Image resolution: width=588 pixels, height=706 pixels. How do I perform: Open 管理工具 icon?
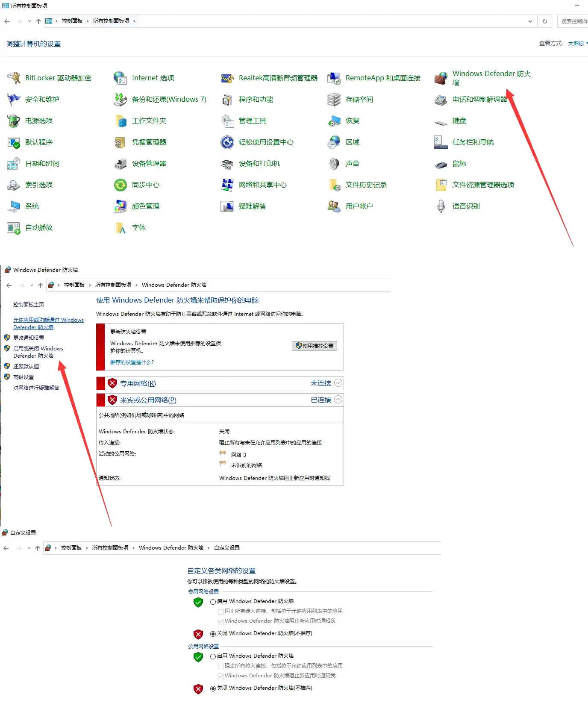pos(227,121)
